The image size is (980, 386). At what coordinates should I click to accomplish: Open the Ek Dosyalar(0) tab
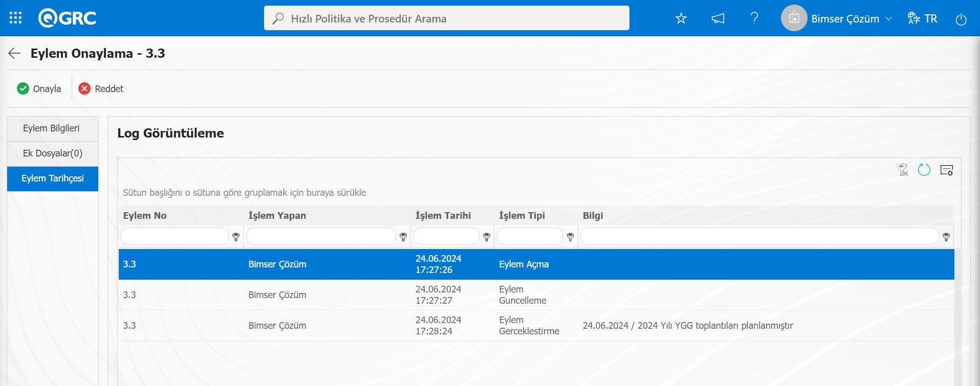(x=53, y=153)
